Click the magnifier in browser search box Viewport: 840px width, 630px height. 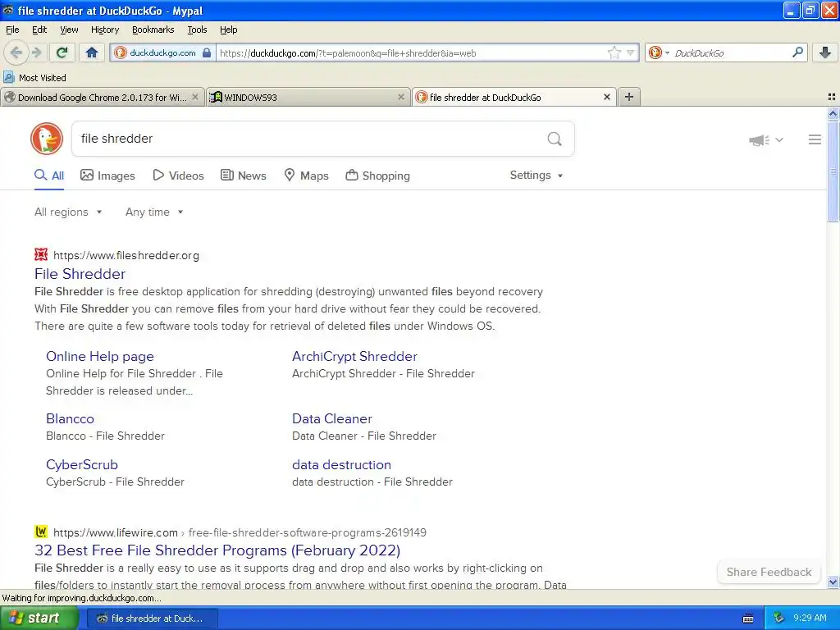point(797,52)
